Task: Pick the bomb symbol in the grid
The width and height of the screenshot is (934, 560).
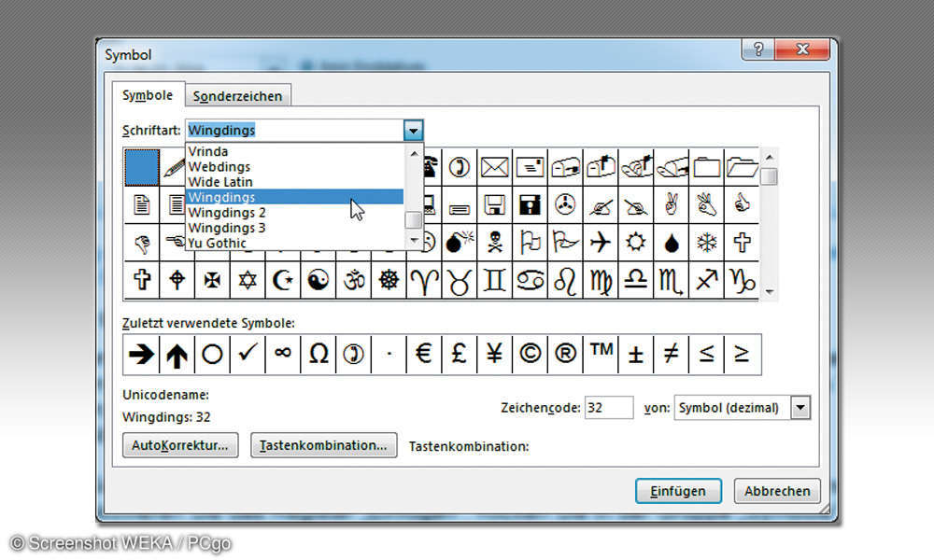Action: (x=457, y=243)
